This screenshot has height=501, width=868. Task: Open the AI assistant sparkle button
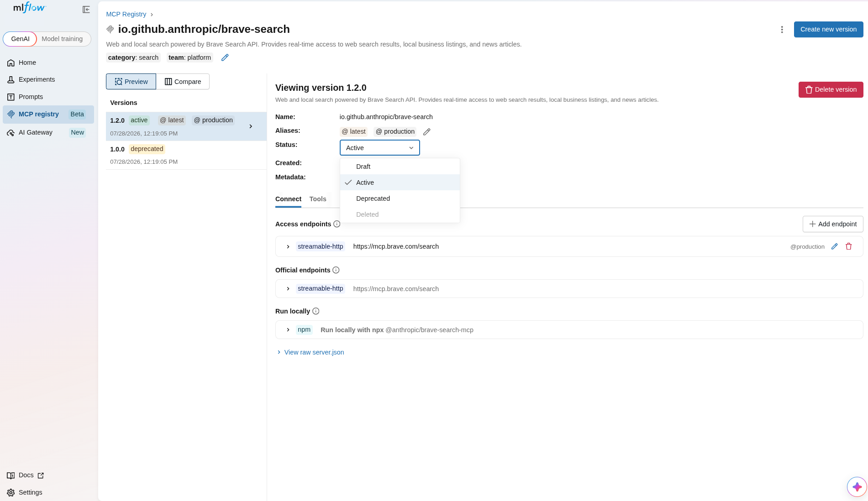(857, 487)
